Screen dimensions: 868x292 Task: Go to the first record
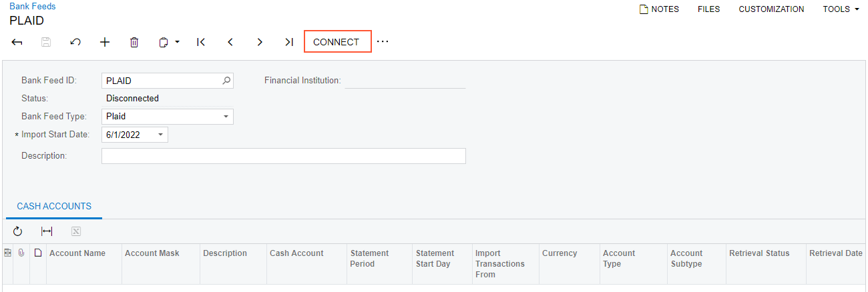coord(201,42)
